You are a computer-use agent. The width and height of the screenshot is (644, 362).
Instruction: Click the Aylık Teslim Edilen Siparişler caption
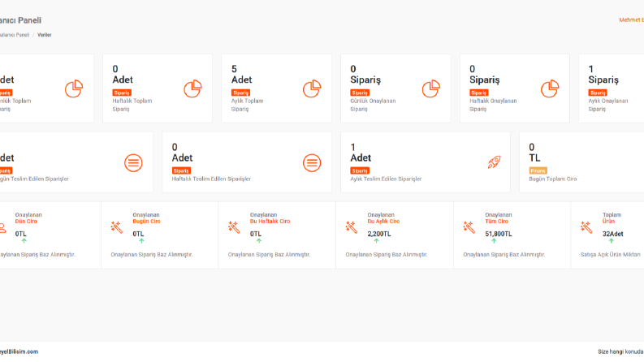click(x=386, y=179)
